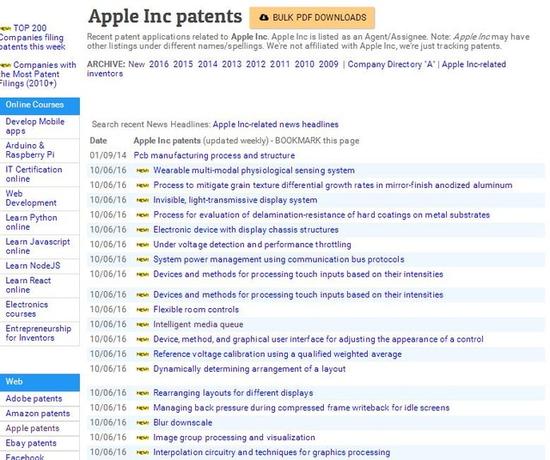The height and width of the screenshot is (460, 550).
Task: Open Ebay patents sidebar link
Action: (31, 443)
